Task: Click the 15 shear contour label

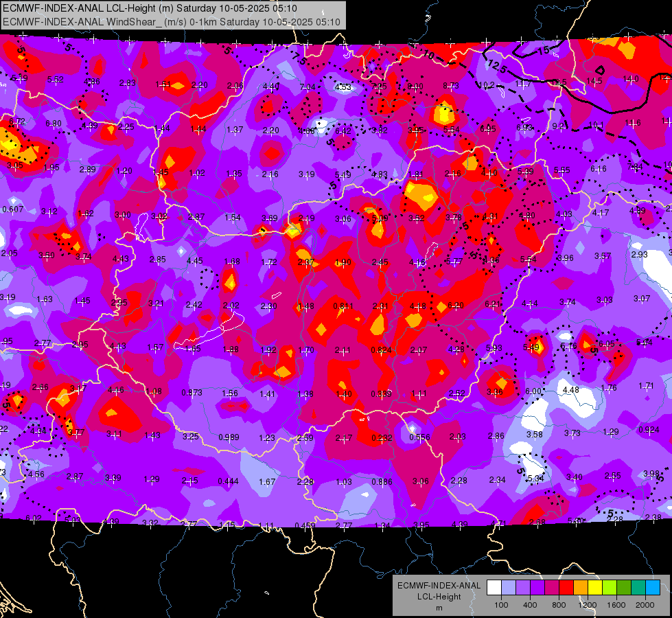Action: click(x=543, y=50)
